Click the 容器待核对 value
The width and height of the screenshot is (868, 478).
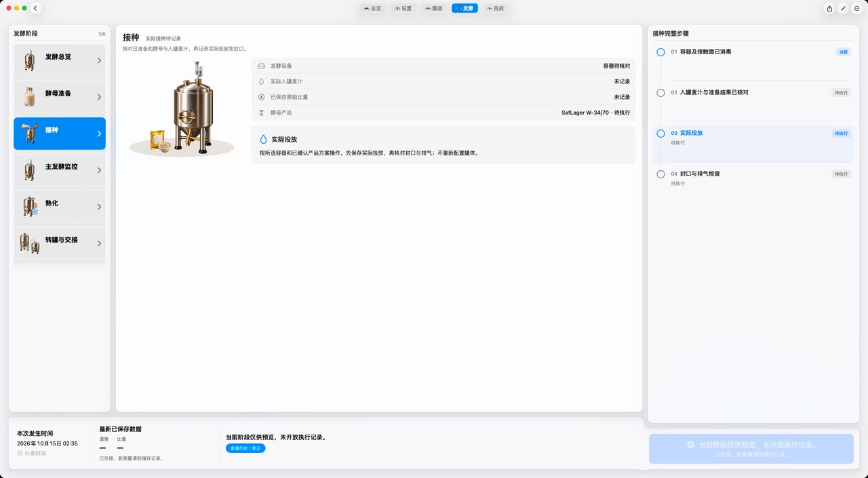(x=616, y=66)
